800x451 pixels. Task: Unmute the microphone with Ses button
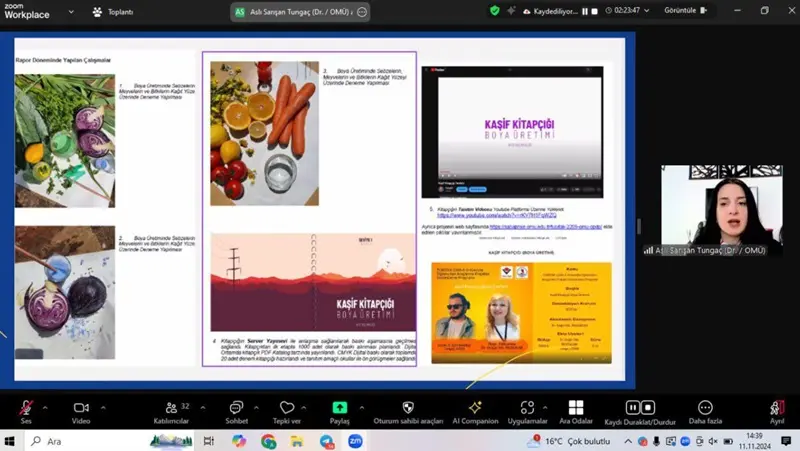click(26, 409)
